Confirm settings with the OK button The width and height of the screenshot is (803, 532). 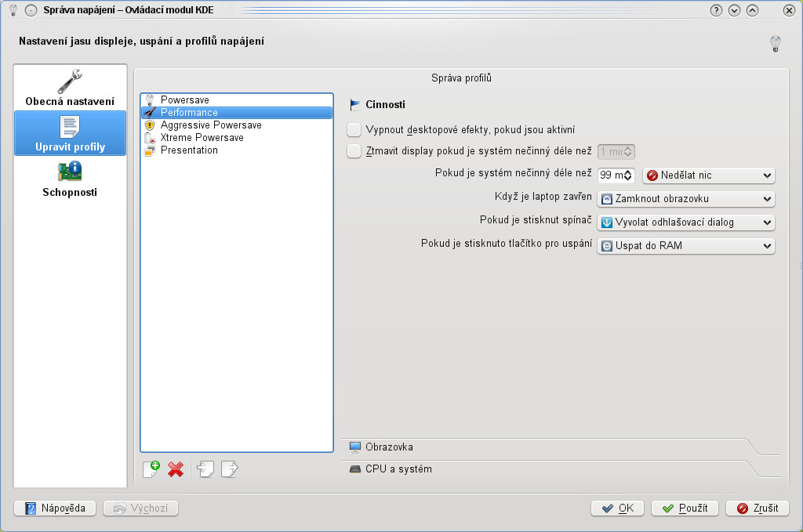pos(618,508)
